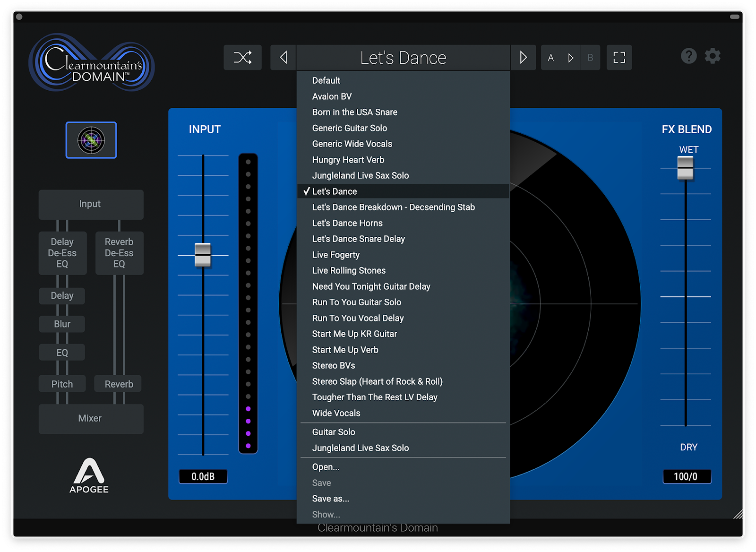Image resolution: width=756 pixels, height=552 pixels.
Task: Click the FX Blend wet/dry slider handle
Action: pos(685,168)
